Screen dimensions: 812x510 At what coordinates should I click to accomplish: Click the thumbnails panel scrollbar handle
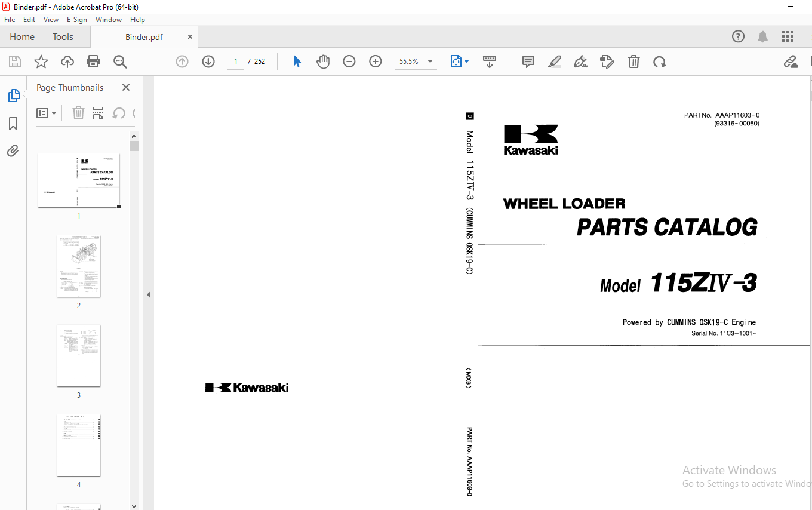point(134,146)
